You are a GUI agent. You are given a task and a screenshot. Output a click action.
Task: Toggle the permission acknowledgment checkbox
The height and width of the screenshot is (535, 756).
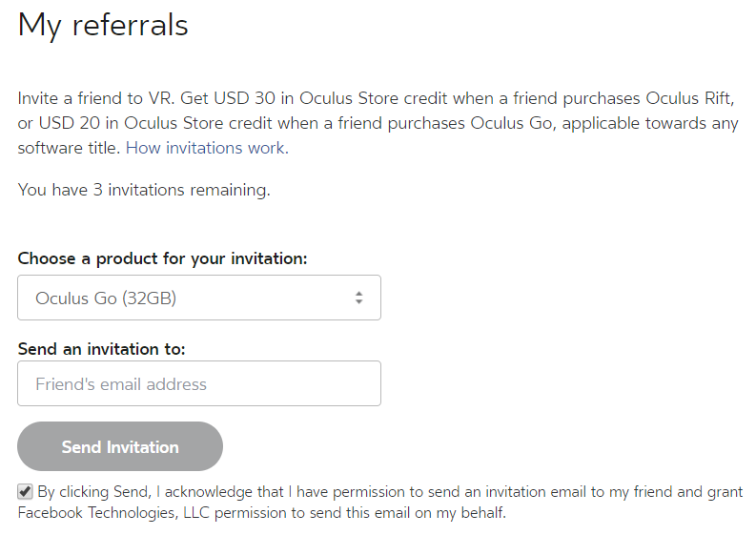[25, 492]
